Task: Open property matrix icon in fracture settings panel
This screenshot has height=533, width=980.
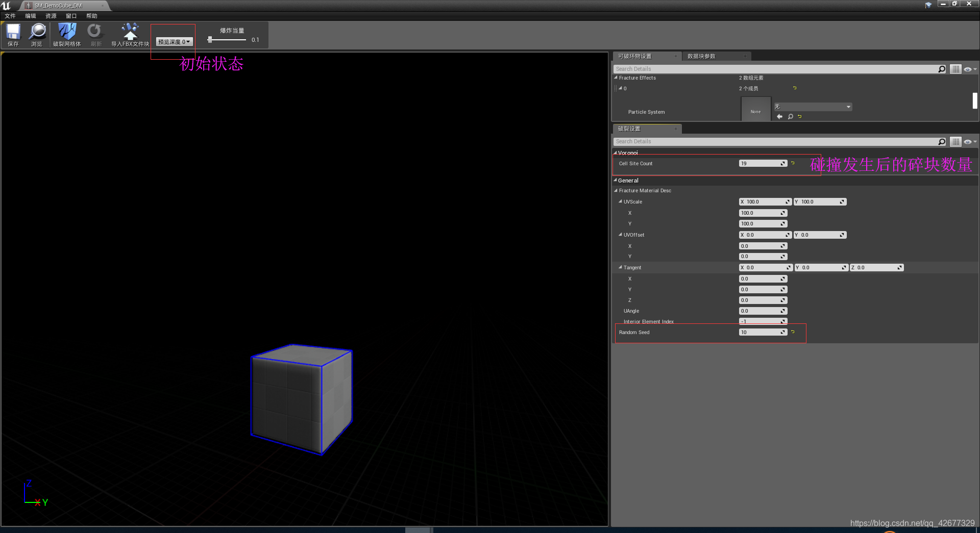Action: click(955, 141)
